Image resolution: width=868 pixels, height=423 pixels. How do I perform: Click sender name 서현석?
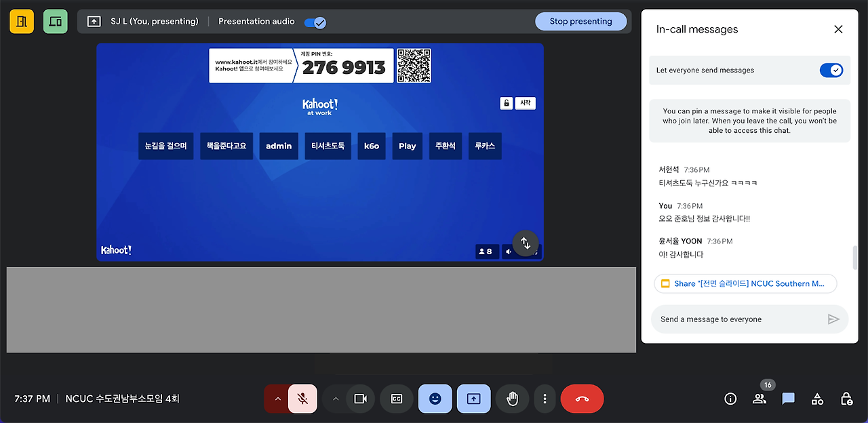pos(669,169)
